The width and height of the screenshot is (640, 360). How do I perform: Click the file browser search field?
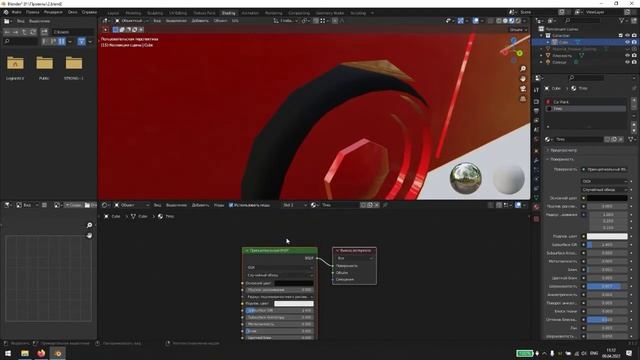tap(20, 41)
